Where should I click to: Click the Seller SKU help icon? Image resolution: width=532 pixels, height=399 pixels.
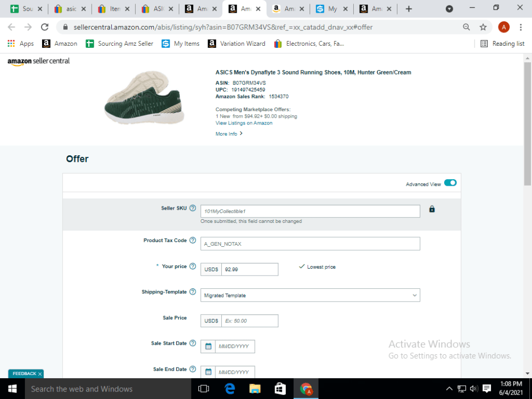193,208
